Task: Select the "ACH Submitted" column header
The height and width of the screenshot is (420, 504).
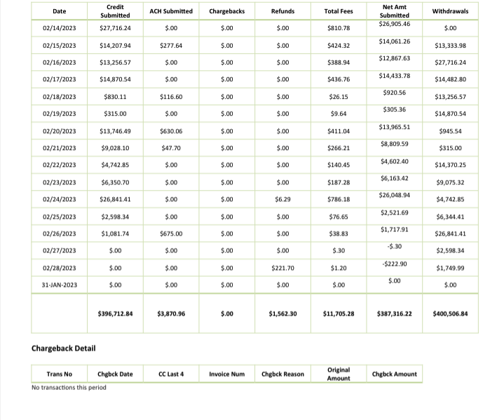Action: (170, 11)
